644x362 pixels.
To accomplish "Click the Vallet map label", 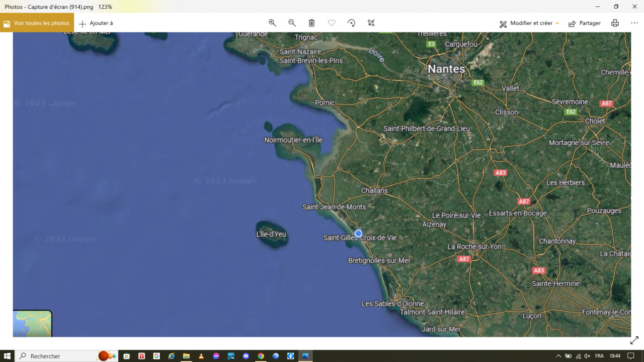I will pyautogui.click(x=510, y=88).
